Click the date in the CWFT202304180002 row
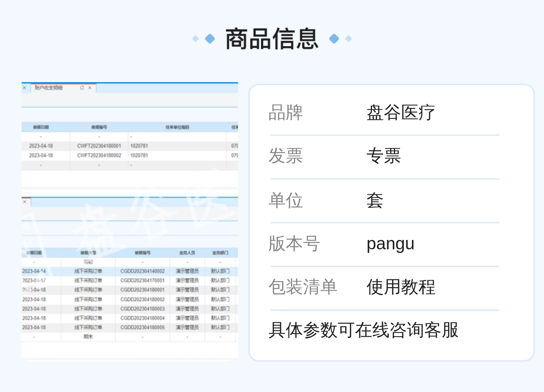Image resolution: width=544 pixels, height=392 pixels. [41, 155]
